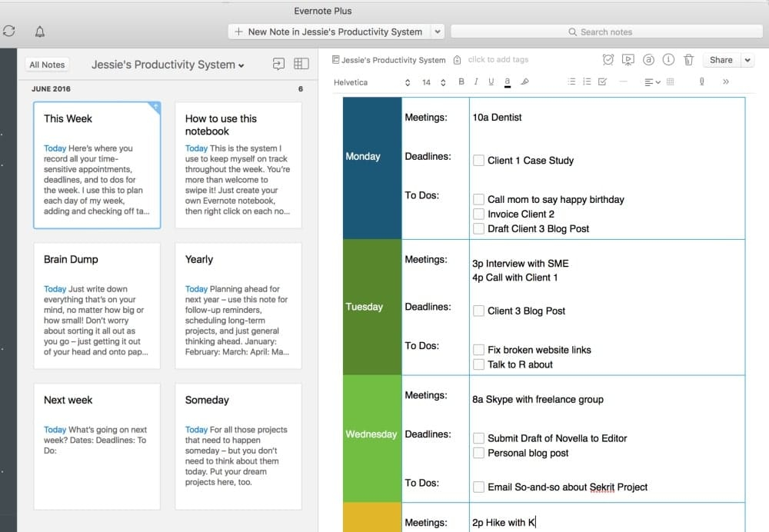
Task: Click the Tuesday cell in the table
Action: pyautogui.click(x=372, y=307)
